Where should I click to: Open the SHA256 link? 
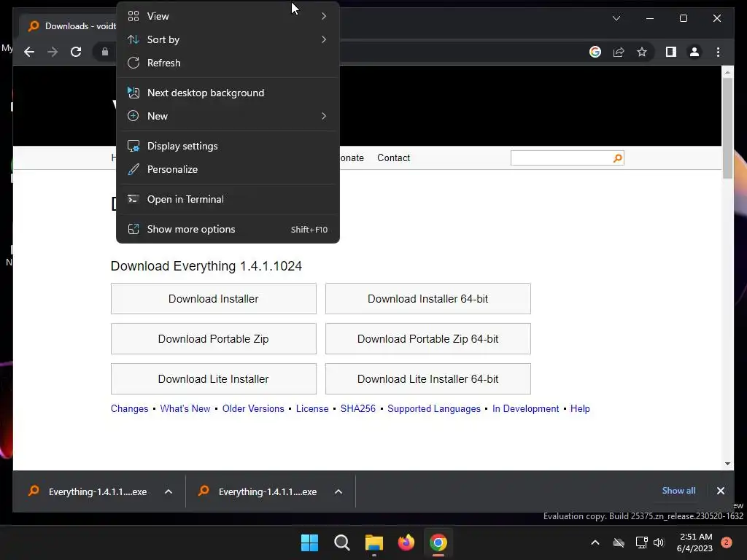[357, 408]
